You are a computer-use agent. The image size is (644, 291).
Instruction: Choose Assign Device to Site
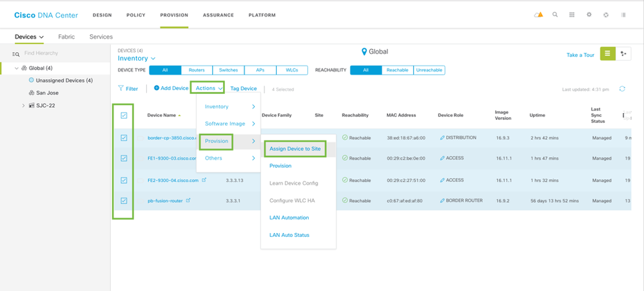[295, 149]
